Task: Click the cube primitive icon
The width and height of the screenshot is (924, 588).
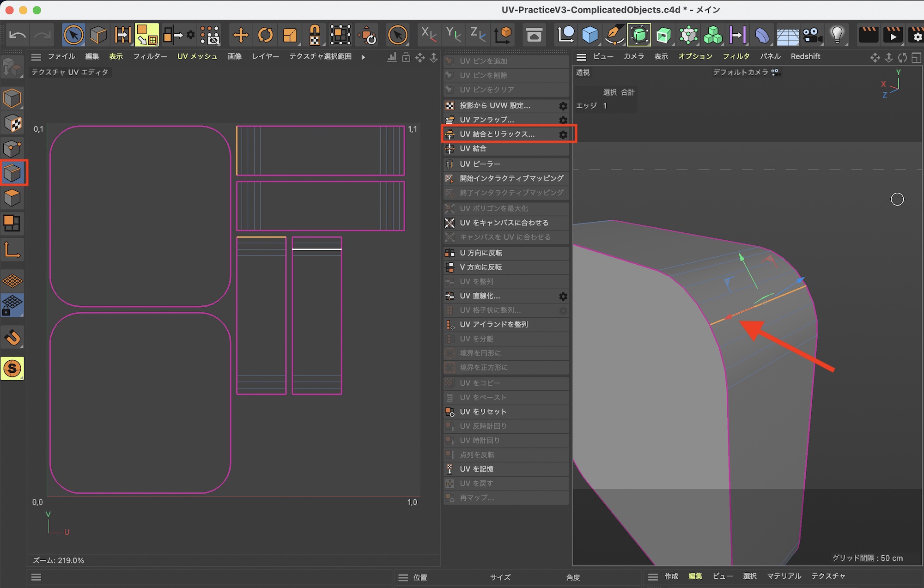Action: pos(590,35)
